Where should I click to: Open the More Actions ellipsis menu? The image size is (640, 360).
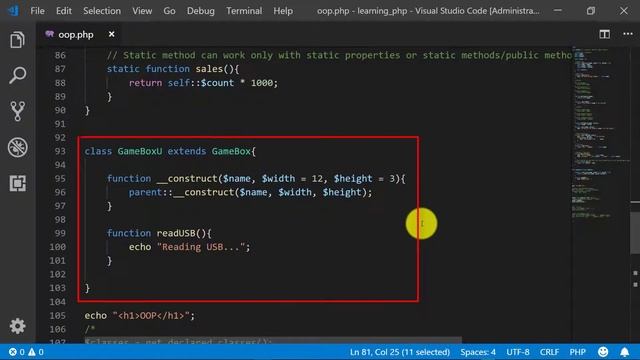[x=628, y=34]
